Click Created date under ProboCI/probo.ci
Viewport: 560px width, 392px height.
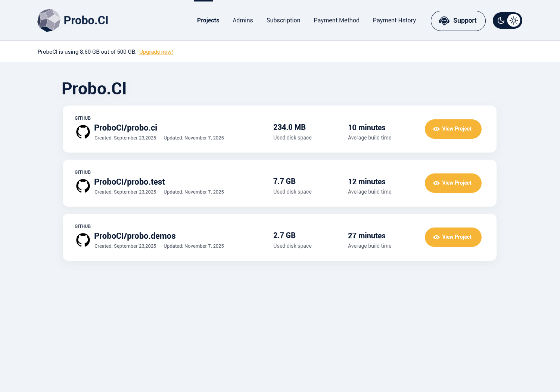(125, 138)
